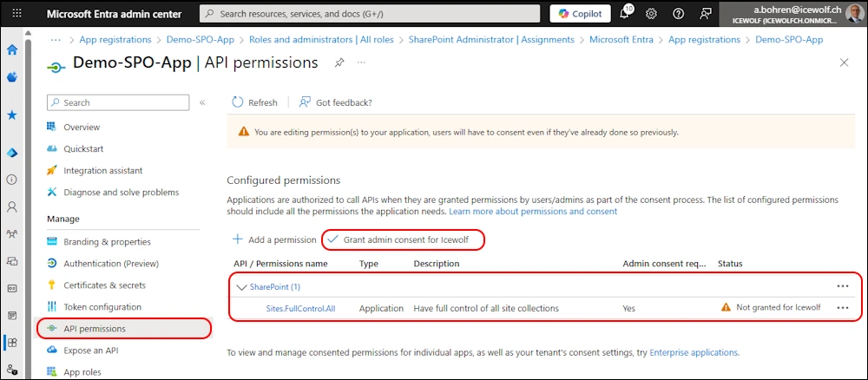Viewport: 868px width, 380px height.
Task: Open more options for Sites.FullControl.All row
Action: (842, 308)
